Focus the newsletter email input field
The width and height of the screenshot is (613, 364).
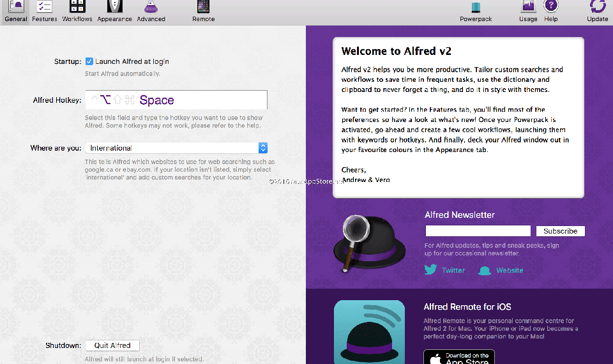[x=478, y=231]
